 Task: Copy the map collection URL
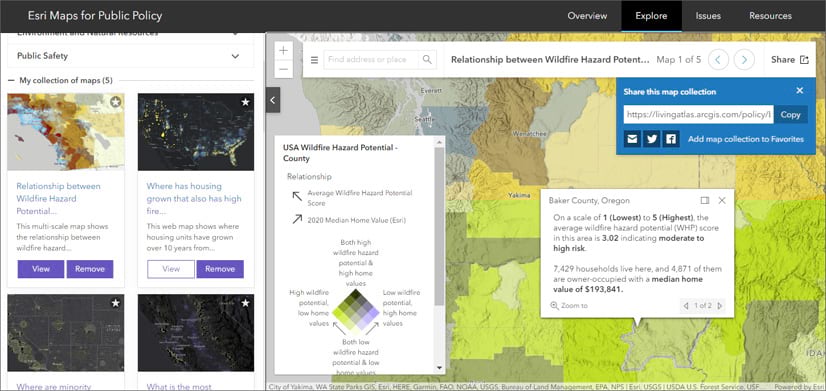[x=790, y=114]
